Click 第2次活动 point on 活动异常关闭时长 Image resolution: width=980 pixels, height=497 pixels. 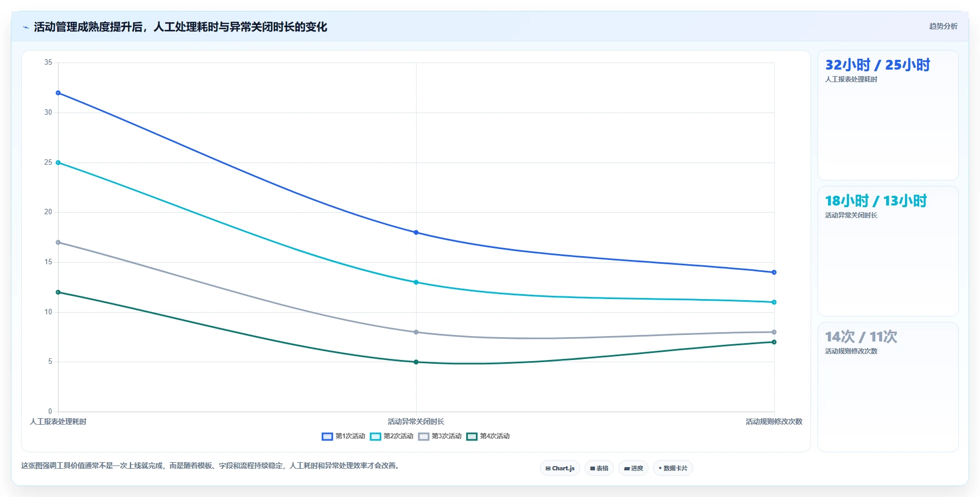click(x=416, y=282)
